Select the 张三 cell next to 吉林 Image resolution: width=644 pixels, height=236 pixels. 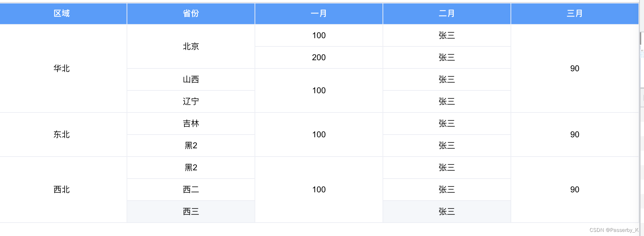point(447,124)
